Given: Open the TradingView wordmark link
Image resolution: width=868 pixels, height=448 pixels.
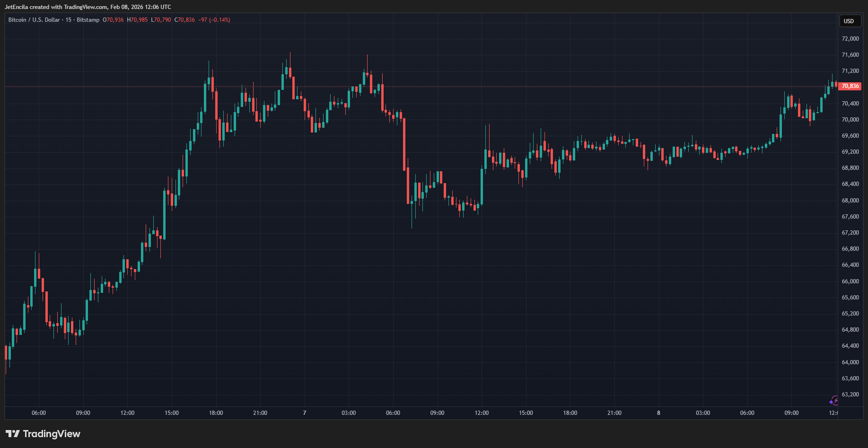Looking at the screenshot, I should click(52, 434).
